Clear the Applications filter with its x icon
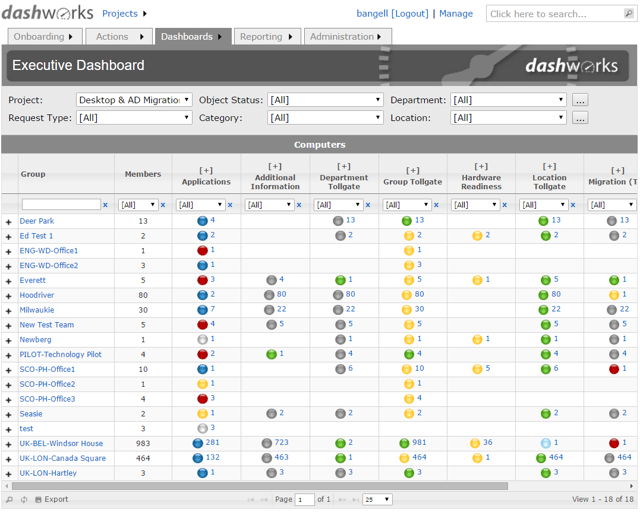Screen dimensions: 640x519 pyautogui.click(x=230, y=205)
